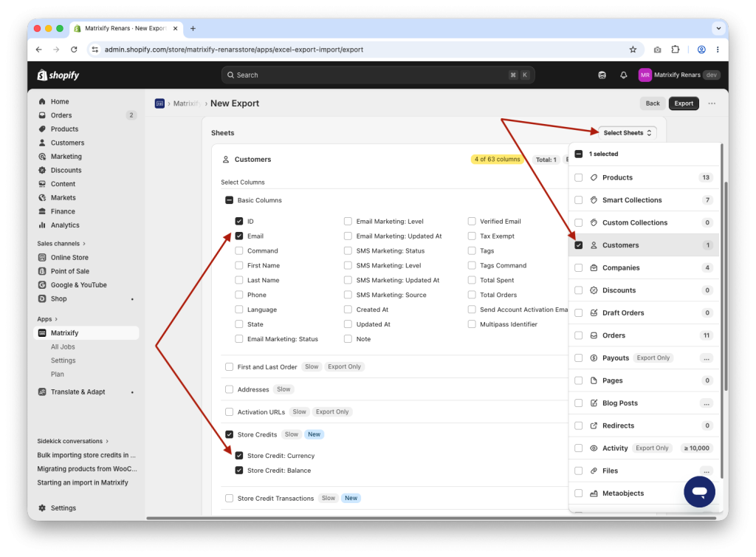Check the Orders sheet checkbox

pyautogui.click(x=579, y=335)
